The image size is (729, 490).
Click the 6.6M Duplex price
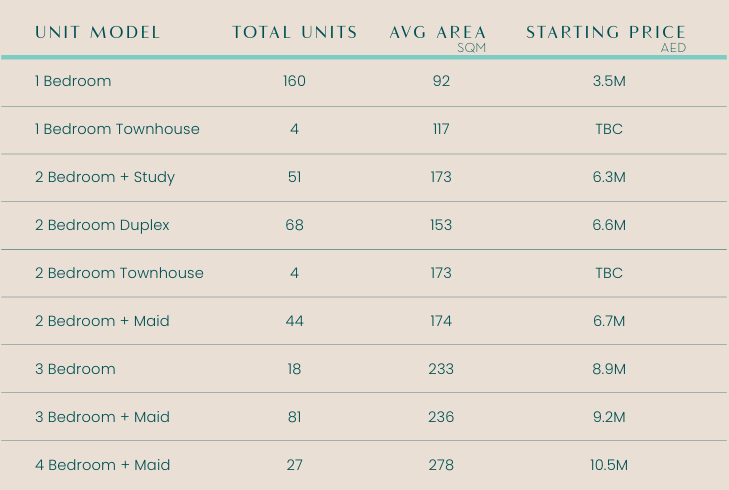click(608, 225)
